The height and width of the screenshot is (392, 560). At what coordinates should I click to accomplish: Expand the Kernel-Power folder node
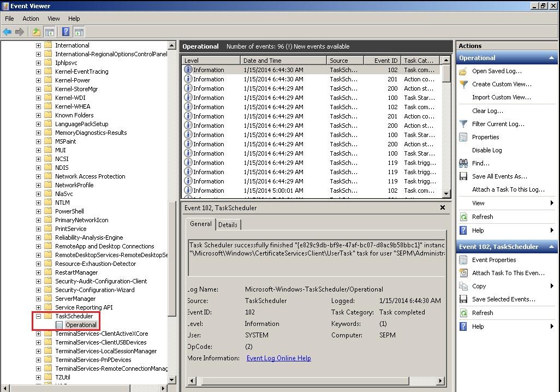click(x=38, y=80)
